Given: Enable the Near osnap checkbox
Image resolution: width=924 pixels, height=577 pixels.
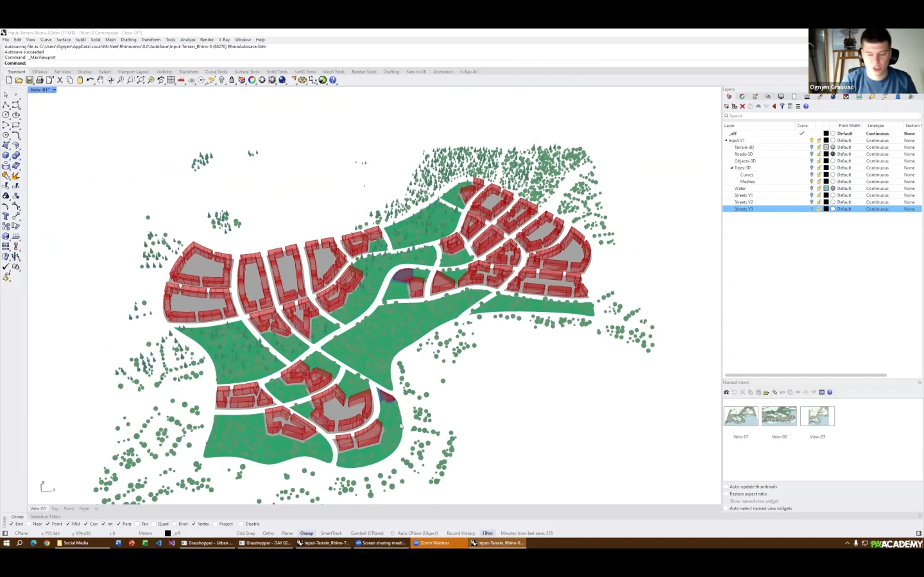Looking at the screenshot, I should point(30,524).
